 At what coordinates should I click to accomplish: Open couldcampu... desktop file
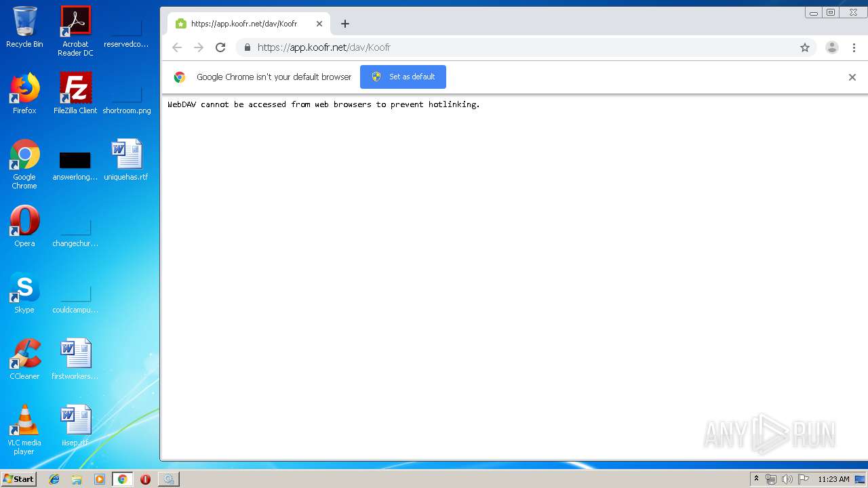point(75,297)
